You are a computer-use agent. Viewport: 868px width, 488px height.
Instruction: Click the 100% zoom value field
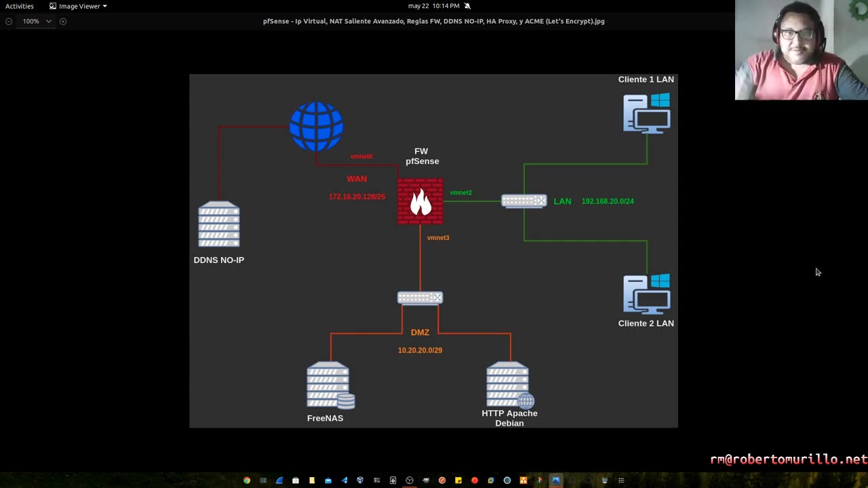click(x=31, y=21)
